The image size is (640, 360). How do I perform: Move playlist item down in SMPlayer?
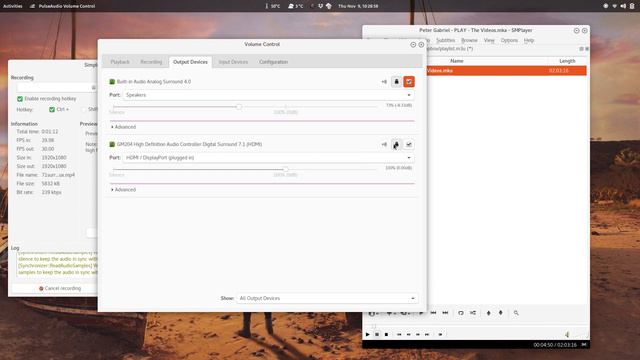point(500,313)
